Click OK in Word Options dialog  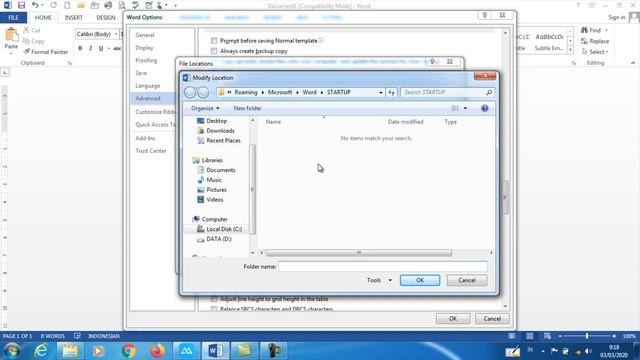point(453,318)
